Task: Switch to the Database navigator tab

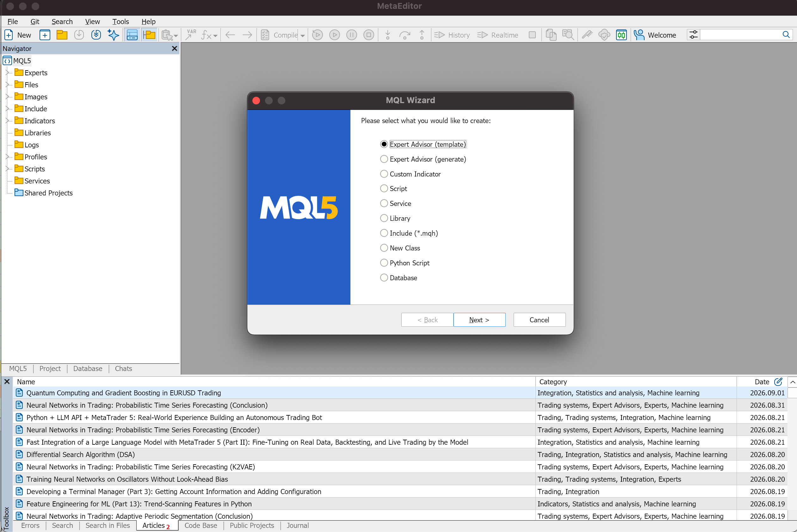Action: (x=88, y=368)
